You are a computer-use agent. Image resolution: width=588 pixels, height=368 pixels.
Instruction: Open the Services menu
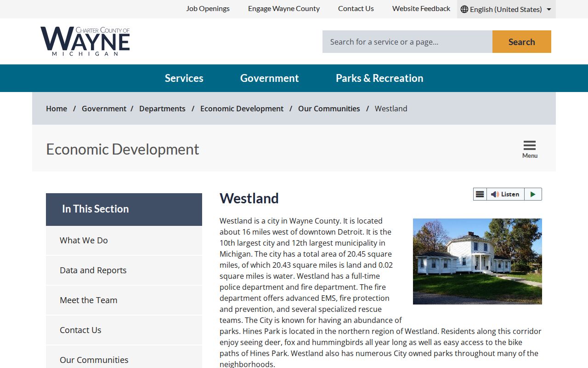pyautogui.click(x=184, y=78)
